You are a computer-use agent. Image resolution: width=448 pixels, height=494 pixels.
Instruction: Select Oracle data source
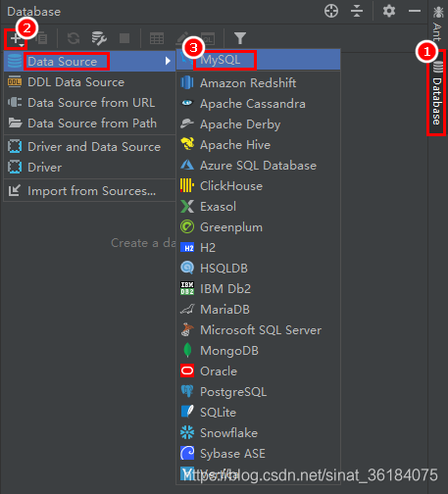click(258, 371)
